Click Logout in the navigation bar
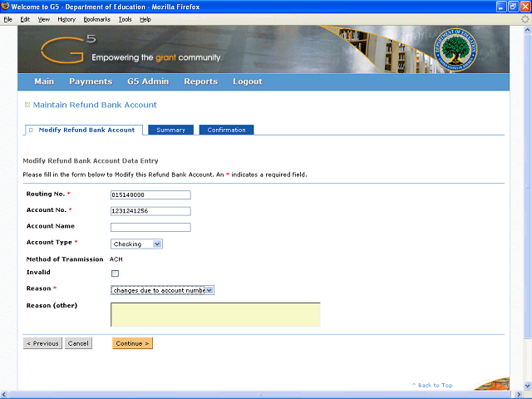 click(x=248, y=81)
